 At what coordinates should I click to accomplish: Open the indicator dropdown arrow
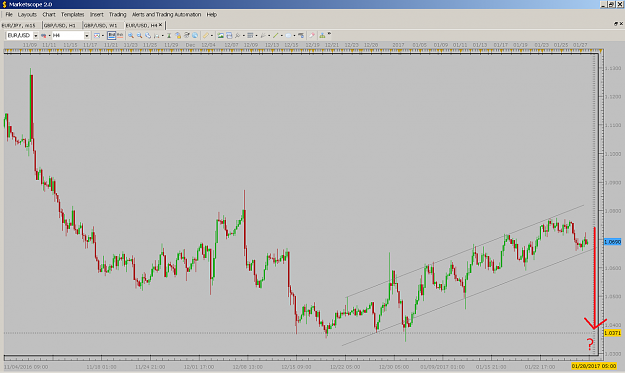(x=244, y=35)
